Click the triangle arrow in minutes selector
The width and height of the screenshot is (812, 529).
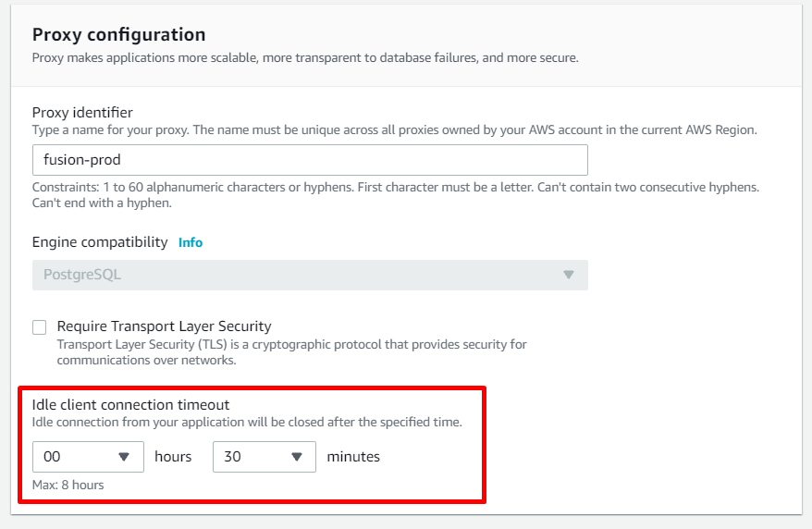[296, 457]
